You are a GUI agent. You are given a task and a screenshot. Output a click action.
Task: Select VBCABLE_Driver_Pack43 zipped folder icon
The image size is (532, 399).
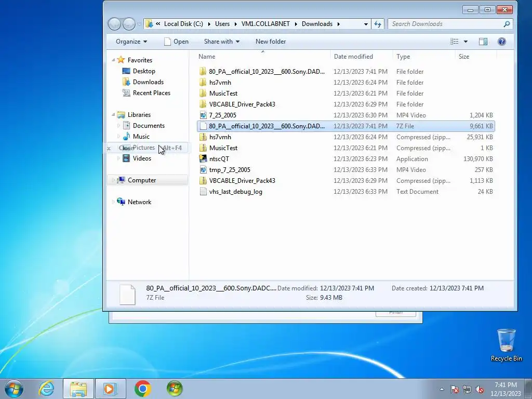click(x=203, y=180)
